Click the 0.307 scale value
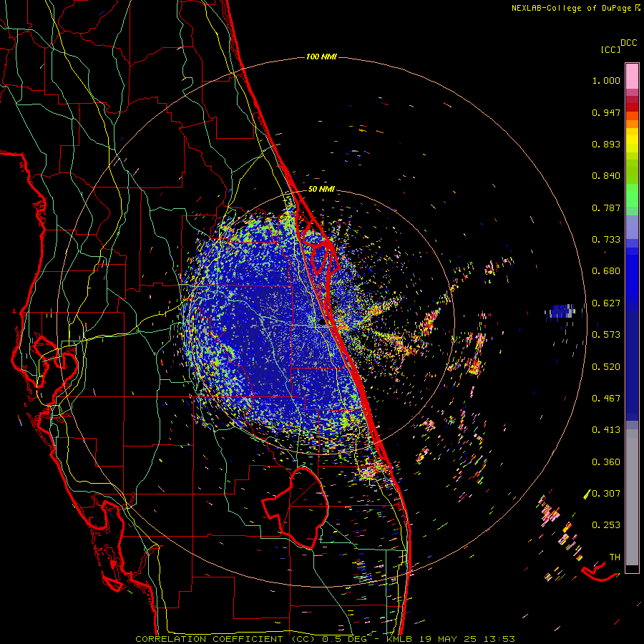The image size is (644, 644). click(606, 493)
